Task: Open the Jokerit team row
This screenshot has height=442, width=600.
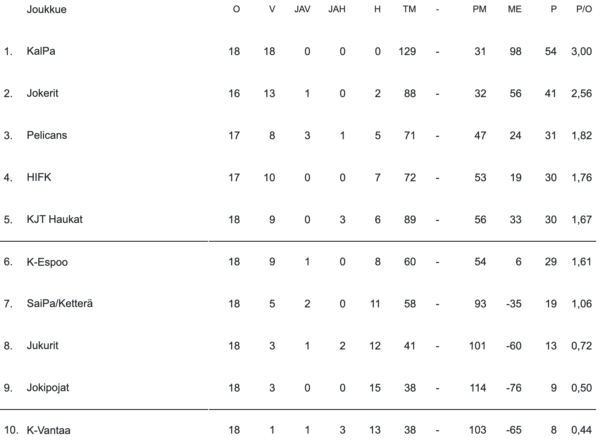Action: point(45,93)
